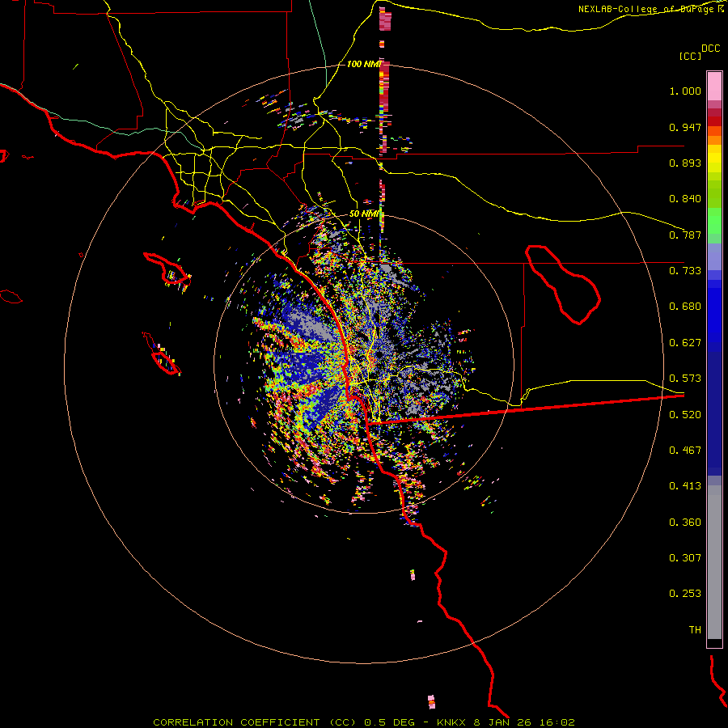The width and height of the screenshot is (728, 728).
Task: Click the 'KNKX' radar site identifier
Action: coord(452,722)
